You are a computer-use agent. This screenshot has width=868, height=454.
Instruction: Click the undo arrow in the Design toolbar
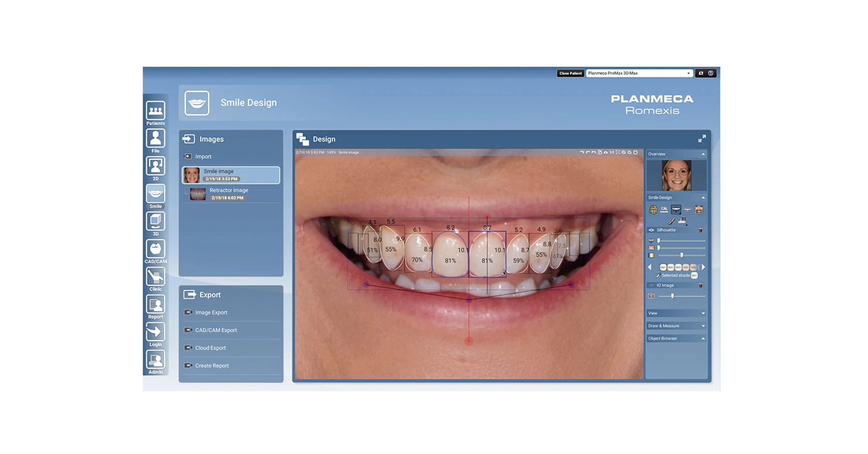(x=582, y=153)
